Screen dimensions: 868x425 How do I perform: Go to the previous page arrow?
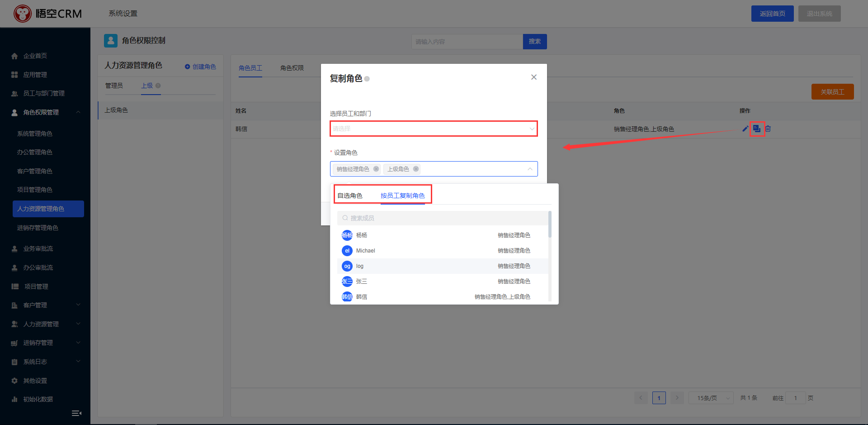coord(641,398)
